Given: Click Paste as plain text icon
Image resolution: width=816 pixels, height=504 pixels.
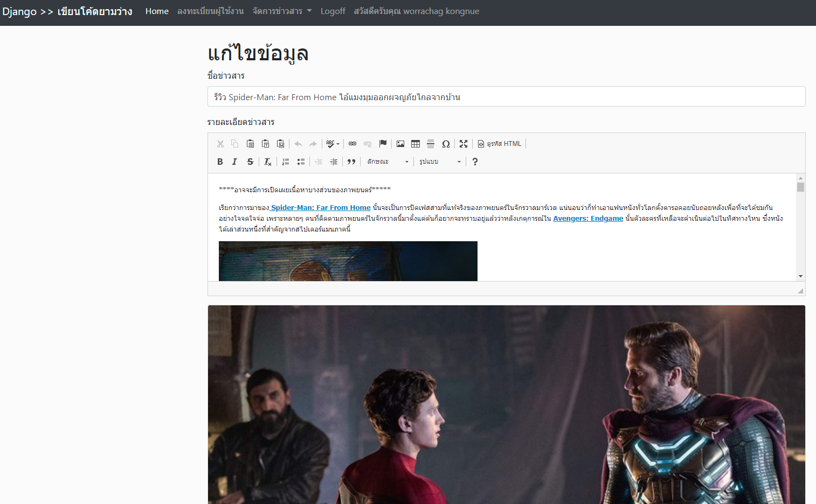Looking at the screenshot, I should tap(265, 144).
